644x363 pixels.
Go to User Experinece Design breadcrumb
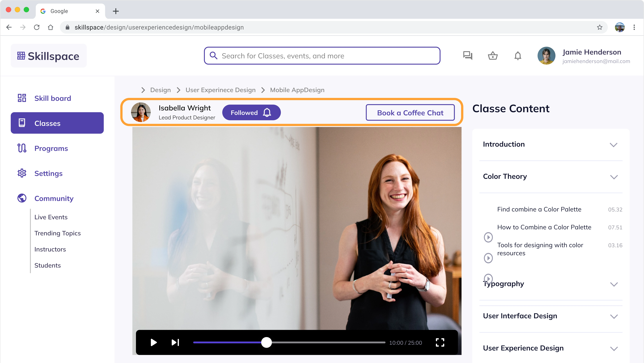coord(220,90)
